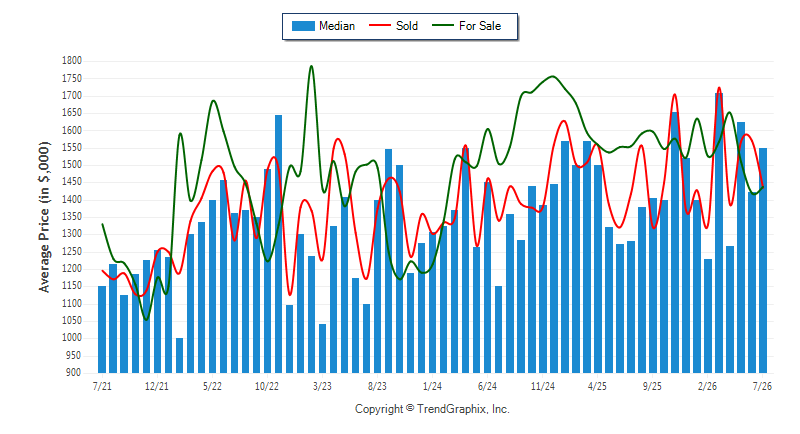
Task: Toggle the Sold series legend label
Action: pyautogui.click(x=407, y=26)
